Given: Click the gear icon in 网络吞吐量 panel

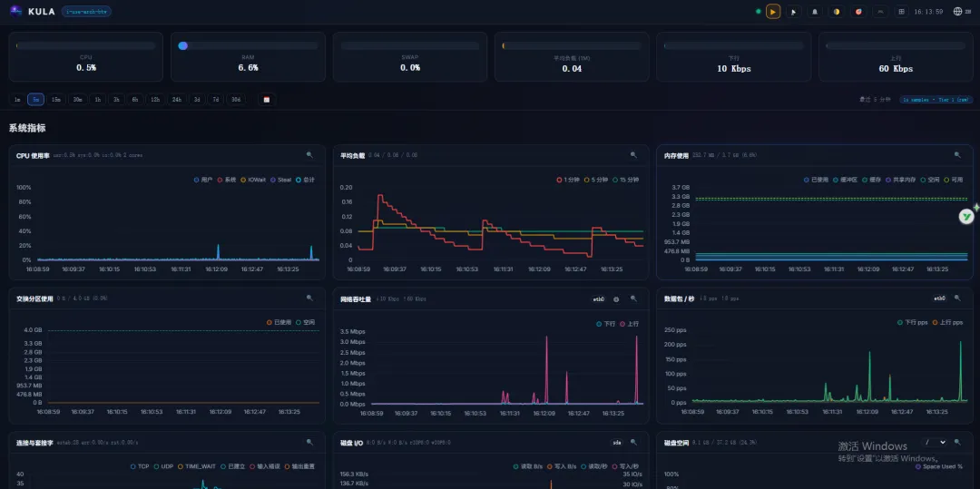Looking at the screenshot, I should [615, 299].
